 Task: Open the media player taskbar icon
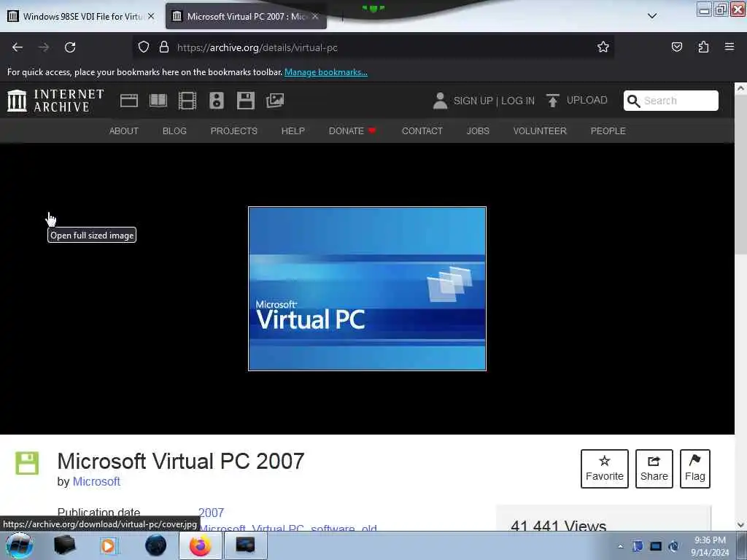108,545
